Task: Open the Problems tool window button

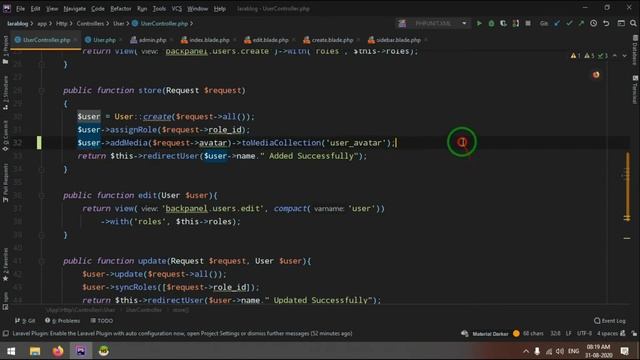Action: click(62, 321)
